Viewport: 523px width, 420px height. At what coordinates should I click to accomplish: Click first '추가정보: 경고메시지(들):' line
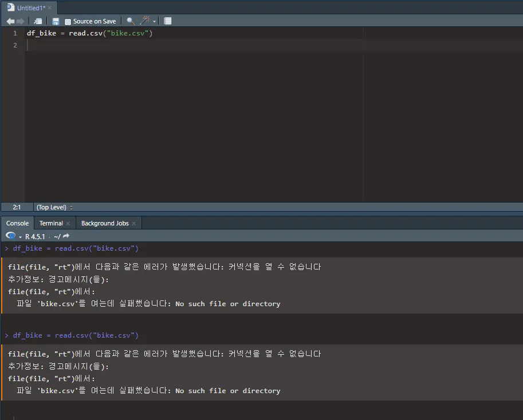coord(58,279)
